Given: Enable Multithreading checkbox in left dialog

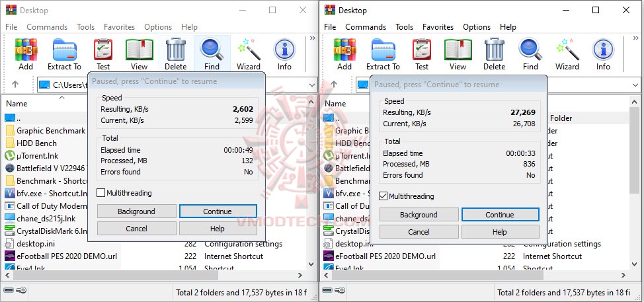Looking at the screenshot, I should click(x=101, y=193).
